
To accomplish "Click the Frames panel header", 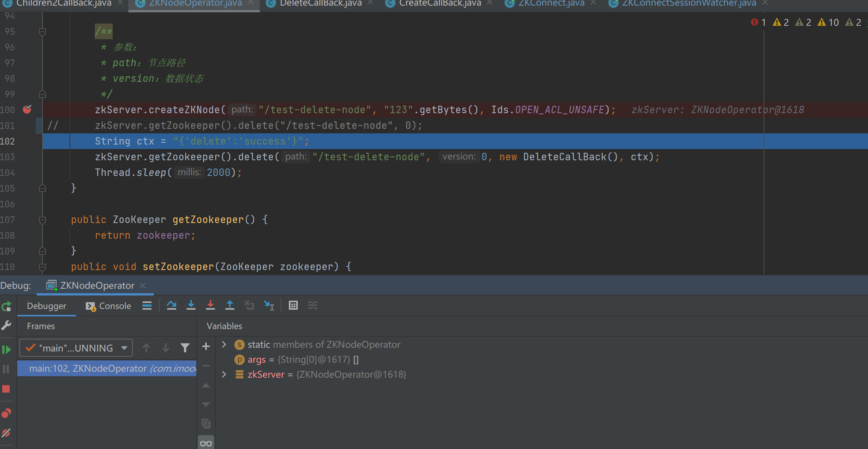I will pyautogui.click(x=41, y=326).
